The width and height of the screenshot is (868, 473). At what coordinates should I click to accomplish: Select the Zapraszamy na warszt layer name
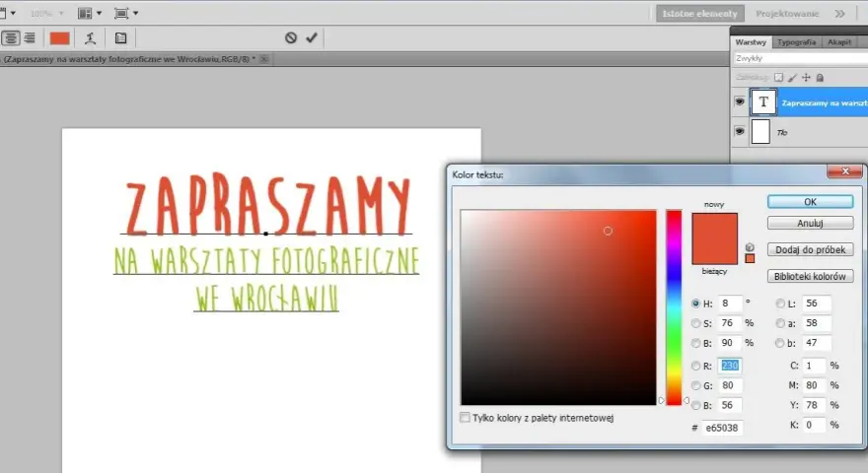click(824, 102)
